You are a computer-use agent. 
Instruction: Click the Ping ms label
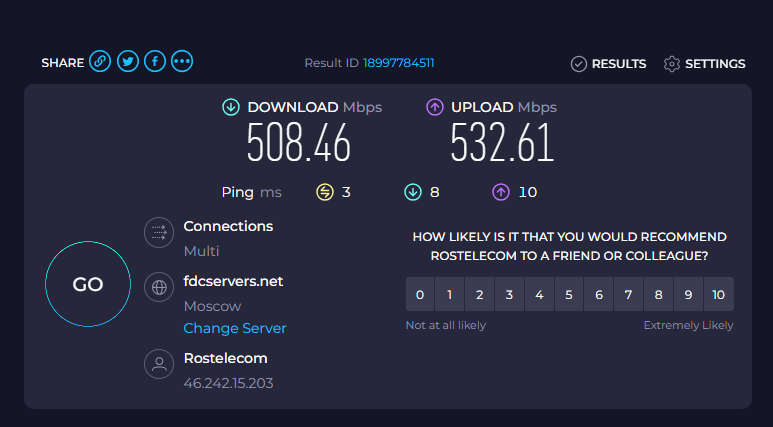click(251, 192)
